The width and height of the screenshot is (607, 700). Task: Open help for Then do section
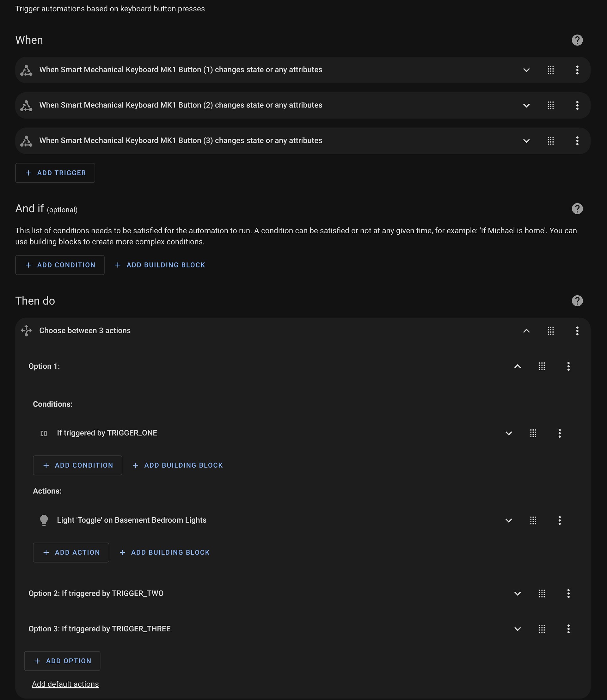577,301
